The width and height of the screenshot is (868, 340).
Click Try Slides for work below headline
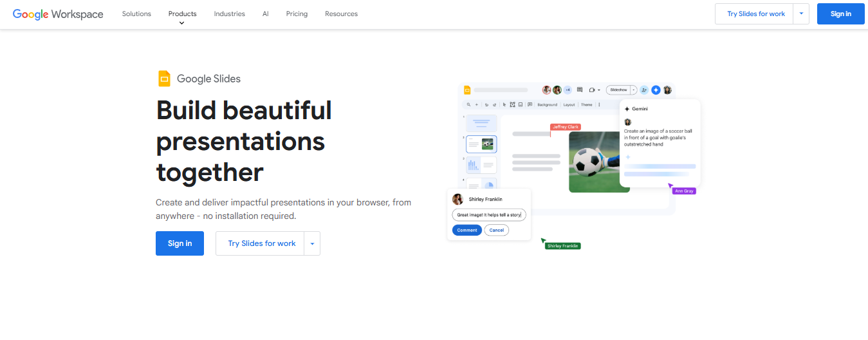pos(260,243)
